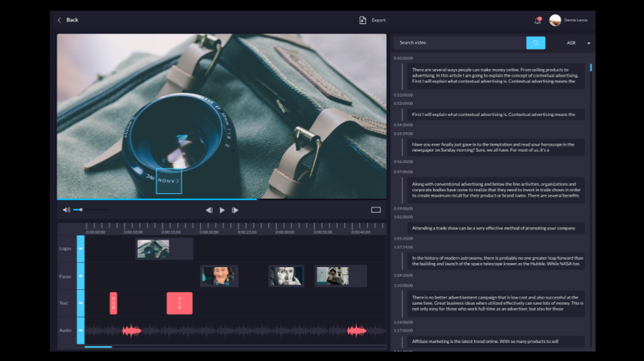This screenshot has width=644, height=361.
Task: Toggle visibility of the Faces track
Action: [x=80, y=276]
